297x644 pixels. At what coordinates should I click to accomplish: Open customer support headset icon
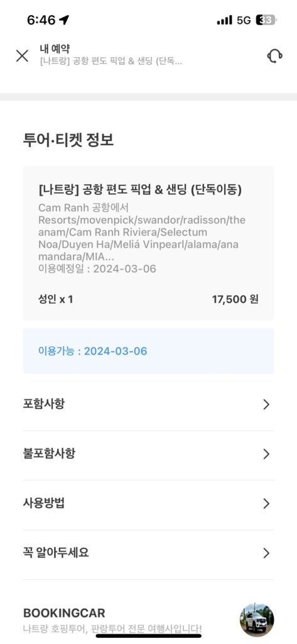click(274, 55)
